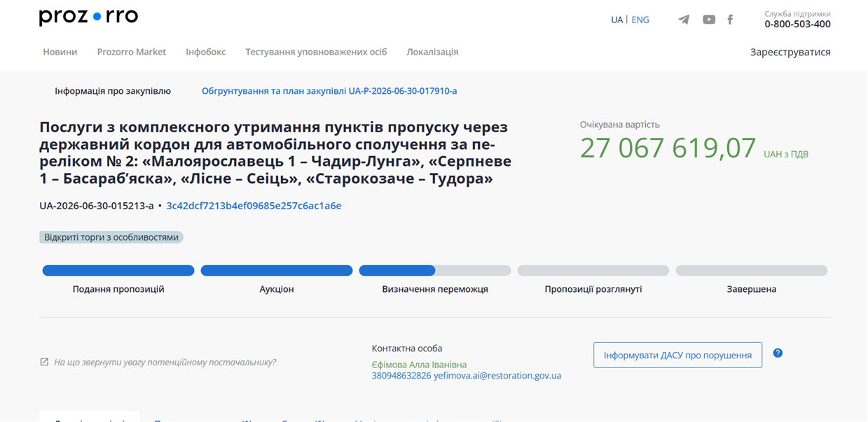Image resolution: width=868 pixels, height=422 pixels.
Task: Click the phone number 380948632826
Action: [401, 376]
